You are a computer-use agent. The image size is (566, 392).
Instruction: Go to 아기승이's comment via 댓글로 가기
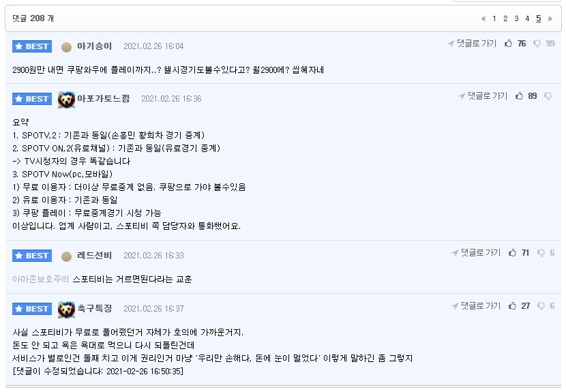pos(472,44)
